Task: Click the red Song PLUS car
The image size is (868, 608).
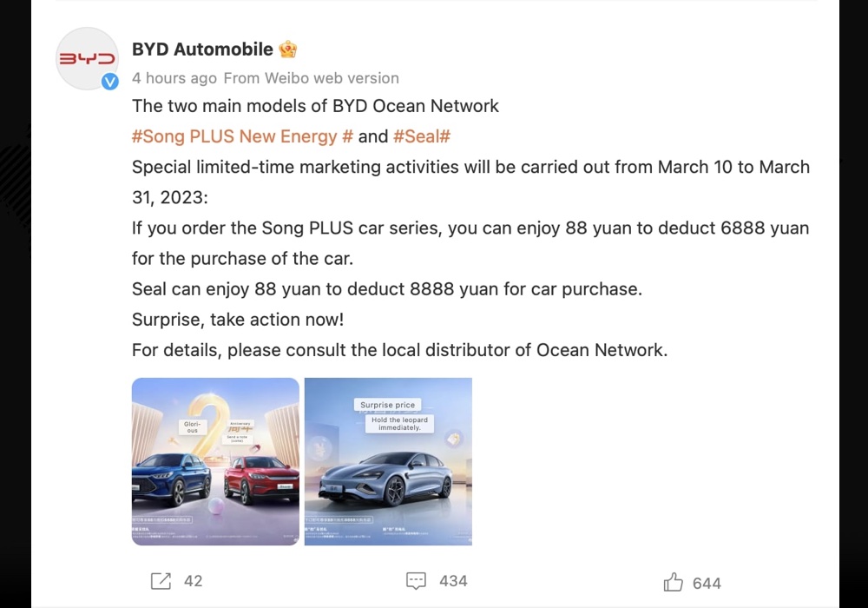Action: click(261, 480)
